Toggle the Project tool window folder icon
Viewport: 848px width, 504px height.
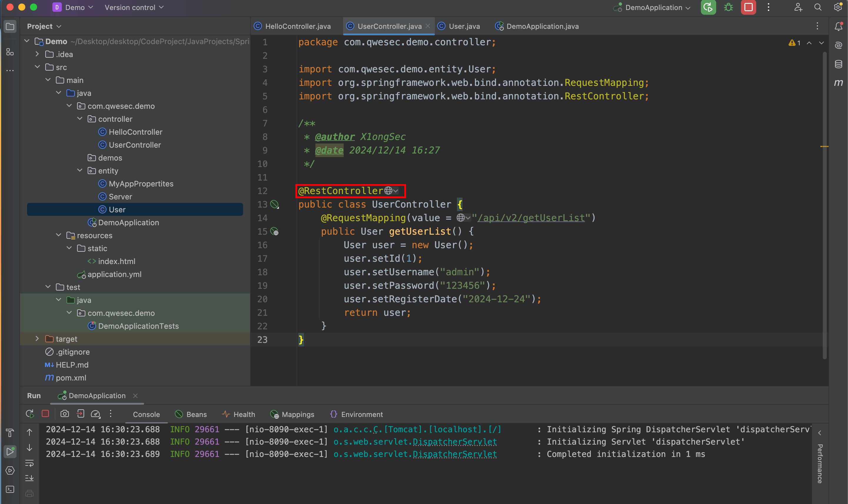(x=10, y=26)
